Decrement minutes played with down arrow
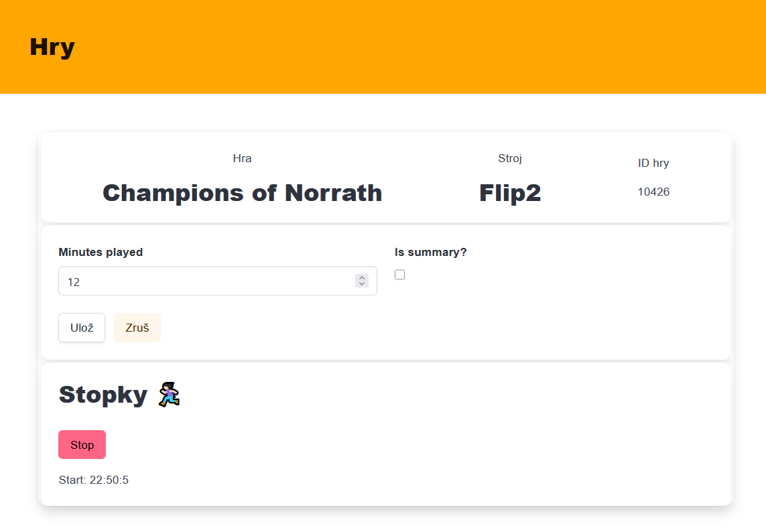The height and width of the screenshot is (532, 766). click(362, 284)
